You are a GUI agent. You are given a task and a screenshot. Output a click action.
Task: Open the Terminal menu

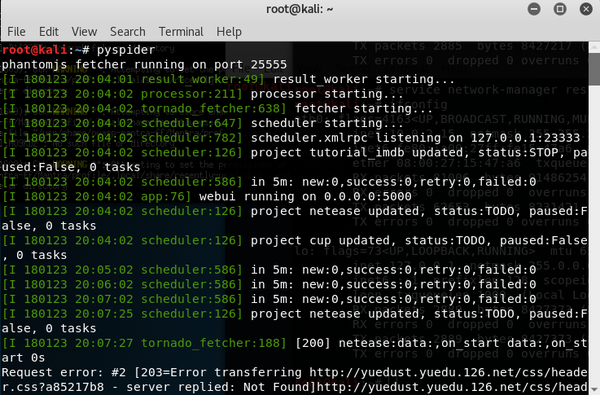click(181, 31)
